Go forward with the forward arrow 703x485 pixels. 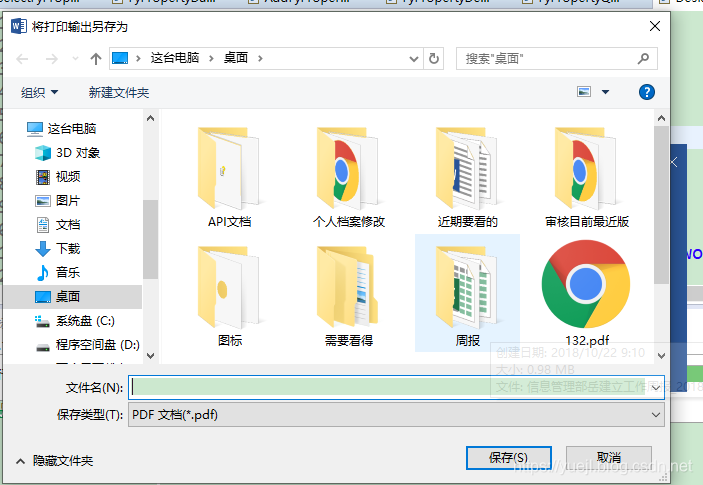point(52,59)
